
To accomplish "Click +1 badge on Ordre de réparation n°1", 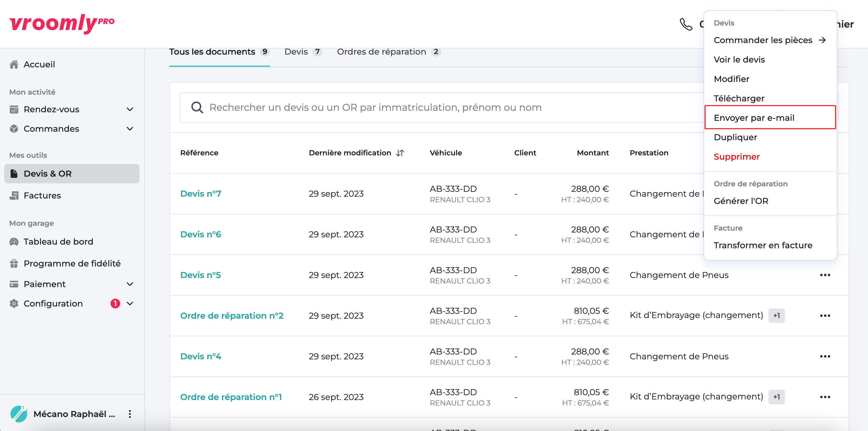I will (776, 397).
